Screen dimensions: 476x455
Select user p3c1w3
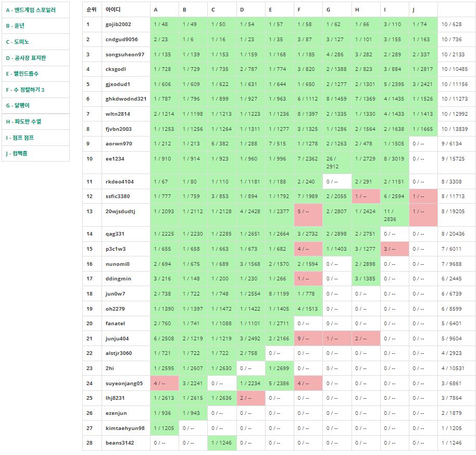tap(116, 249)
